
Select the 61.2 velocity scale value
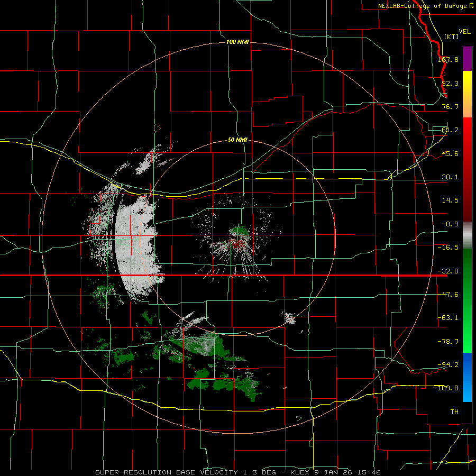tap(450, 130)
